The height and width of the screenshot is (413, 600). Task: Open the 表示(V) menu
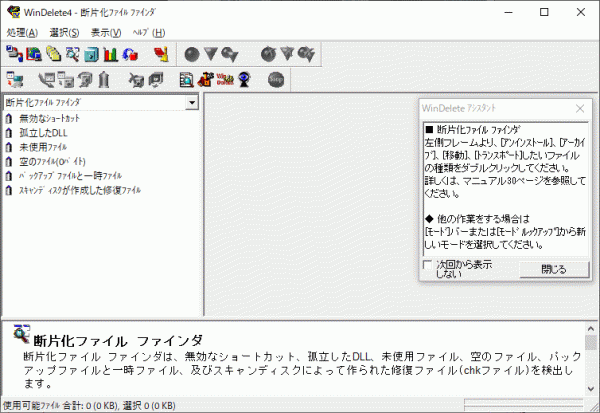click(x=106, y=33)
